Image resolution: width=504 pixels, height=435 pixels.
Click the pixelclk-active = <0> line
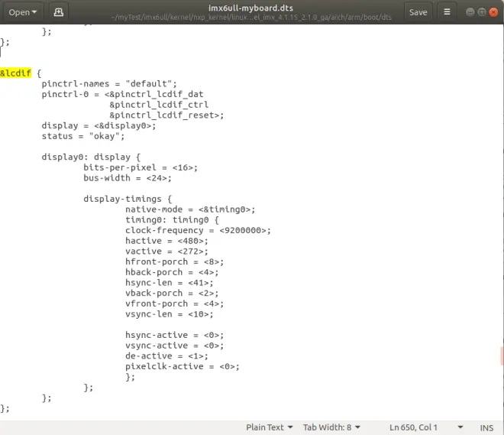pos(183,366)
